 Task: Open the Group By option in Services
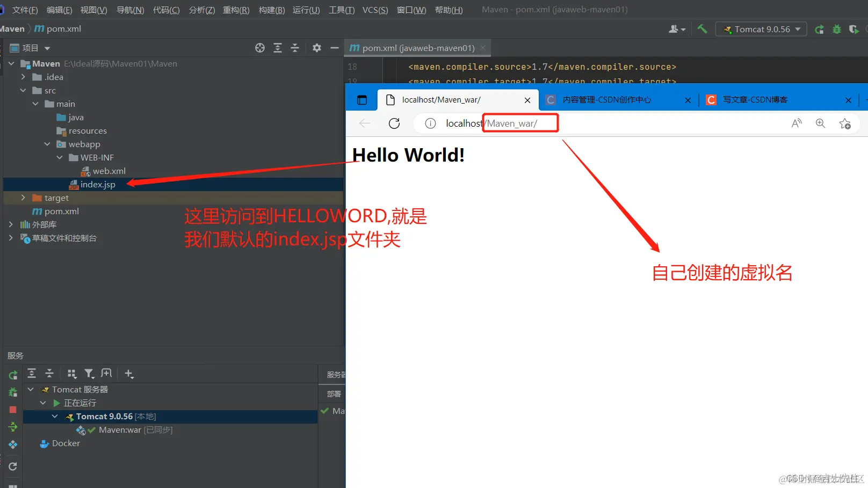pyautogui.click(x=72, y=373)
